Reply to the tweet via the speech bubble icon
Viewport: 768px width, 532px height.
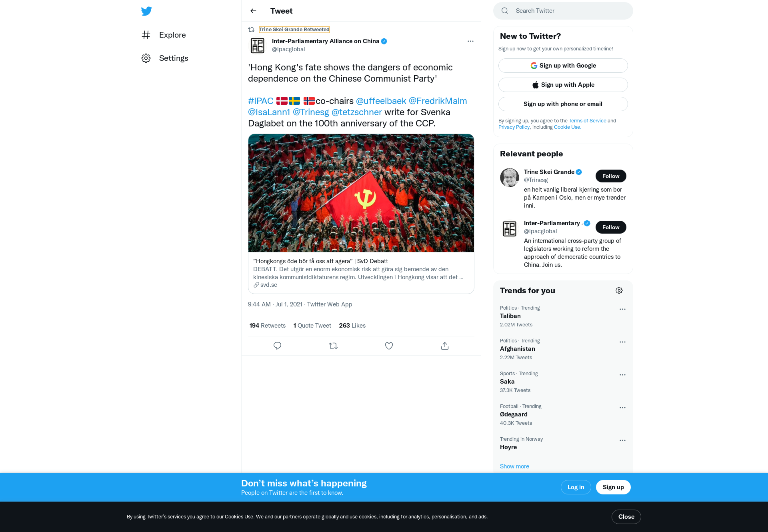click(277, 346)
